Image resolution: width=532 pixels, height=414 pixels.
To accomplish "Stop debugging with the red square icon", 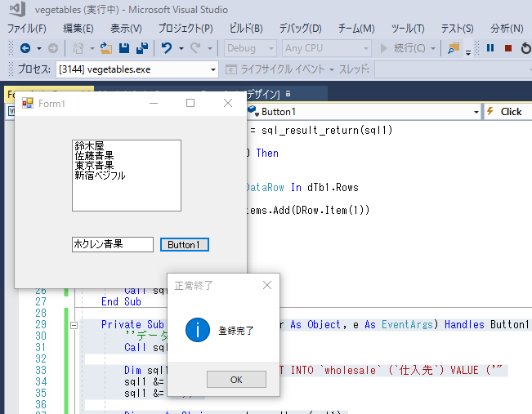I will coord(508,49).
